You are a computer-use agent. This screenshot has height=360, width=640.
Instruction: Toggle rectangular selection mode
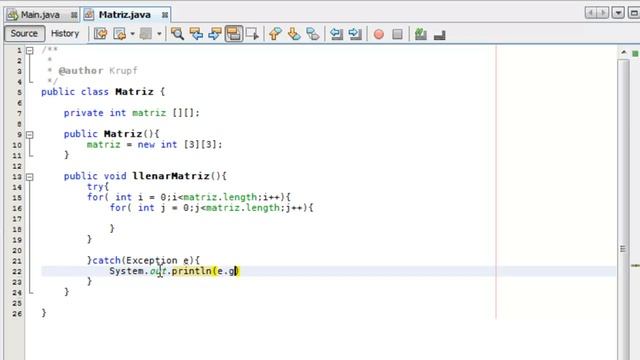(x=252, y=34)
